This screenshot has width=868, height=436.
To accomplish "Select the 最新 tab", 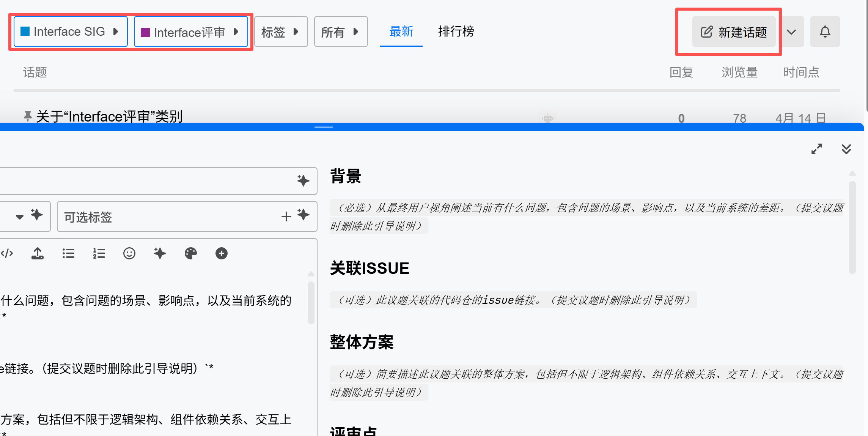I will tap(401, 32).
